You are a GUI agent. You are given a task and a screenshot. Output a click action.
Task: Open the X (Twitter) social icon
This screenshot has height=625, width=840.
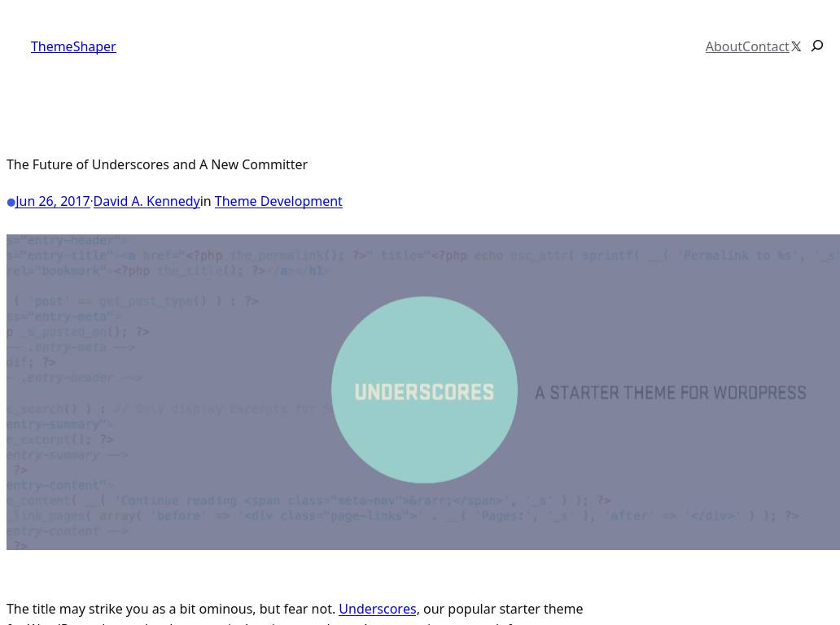click(x=796, y=46)
